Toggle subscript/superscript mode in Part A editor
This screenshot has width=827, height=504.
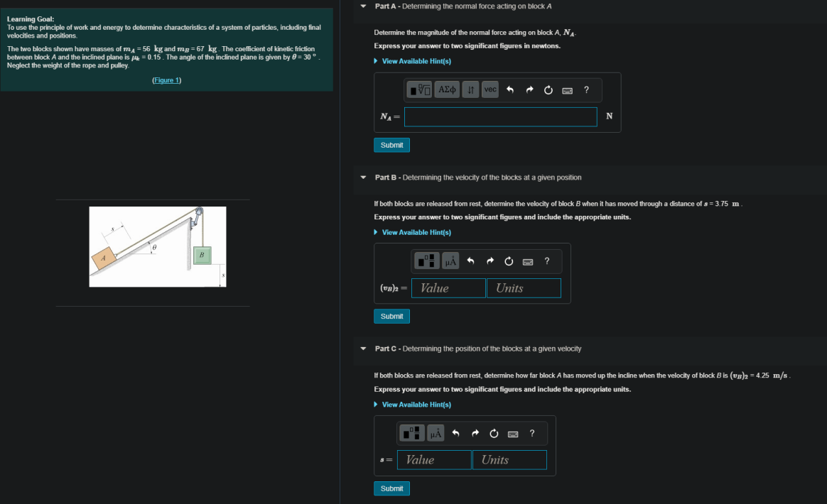(470, 89)
